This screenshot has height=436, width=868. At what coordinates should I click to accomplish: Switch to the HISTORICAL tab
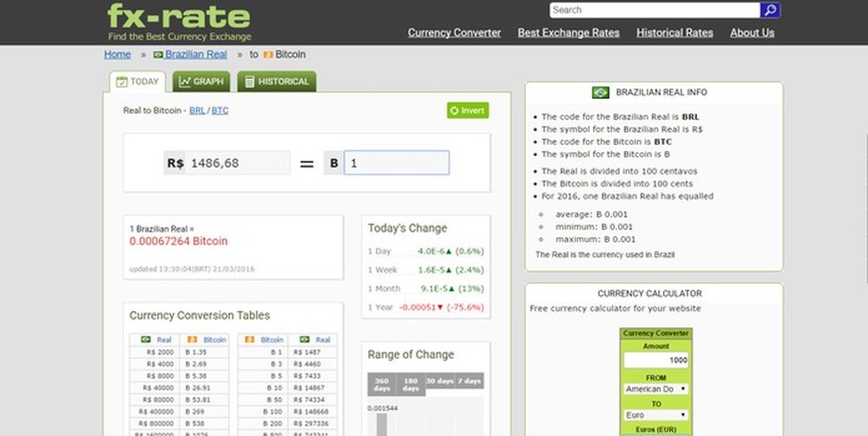[x=277, y=82]
